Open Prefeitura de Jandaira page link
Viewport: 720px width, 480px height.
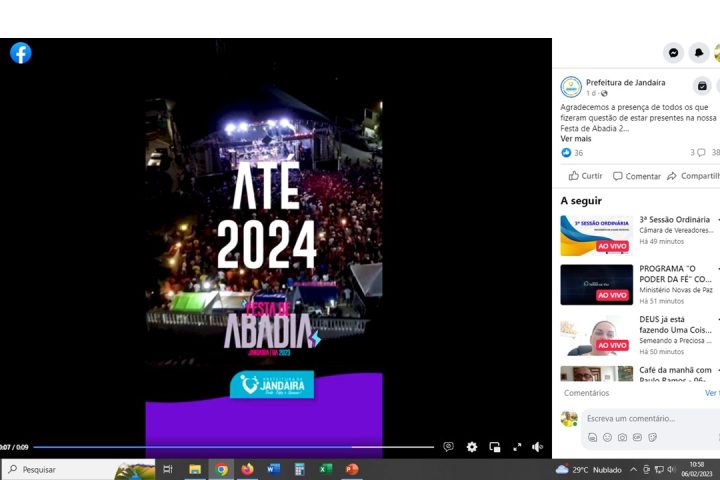(625, 82)
